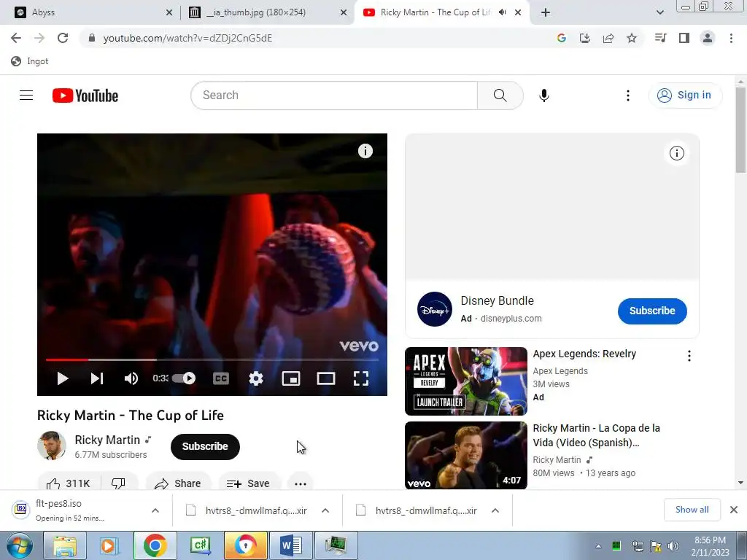
Task: Show hidden system tray icons
Action: click(x=598, y=546)
